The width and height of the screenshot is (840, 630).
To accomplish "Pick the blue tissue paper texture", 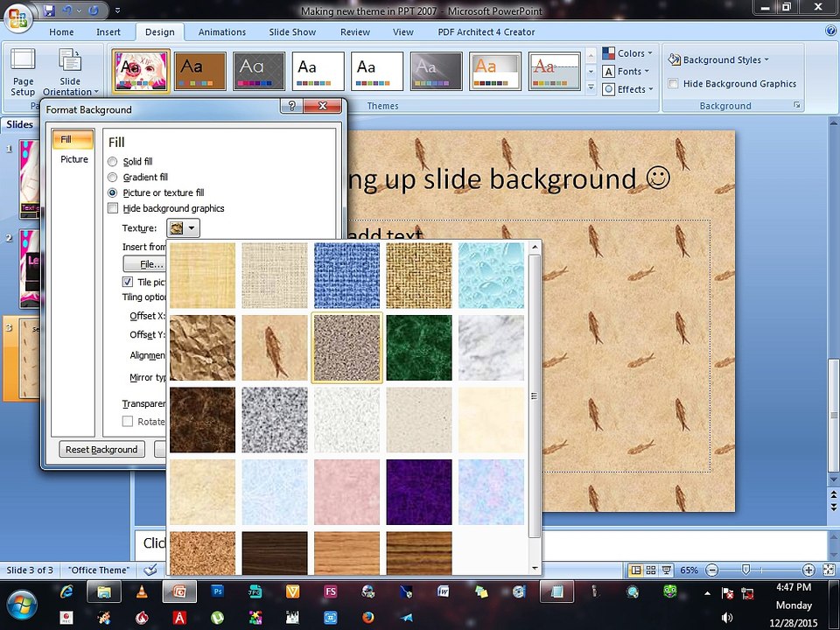I will [274, 492].
